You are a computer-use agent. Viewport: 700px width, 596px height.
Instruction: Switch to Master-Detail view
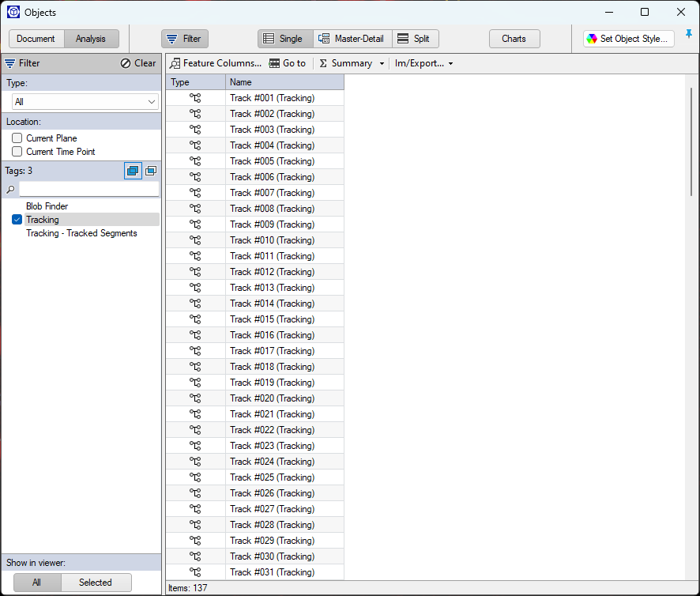pos(352,38)
